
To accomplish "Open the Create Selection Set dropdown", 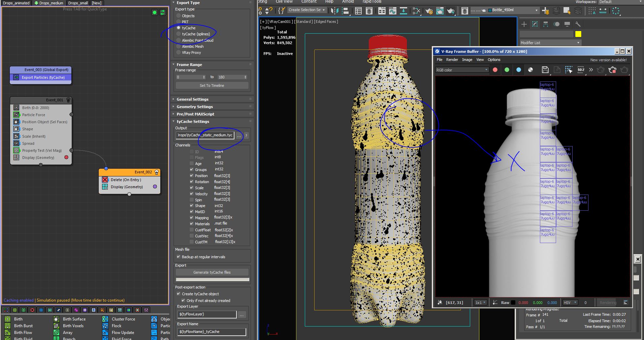I will (307, 10).
